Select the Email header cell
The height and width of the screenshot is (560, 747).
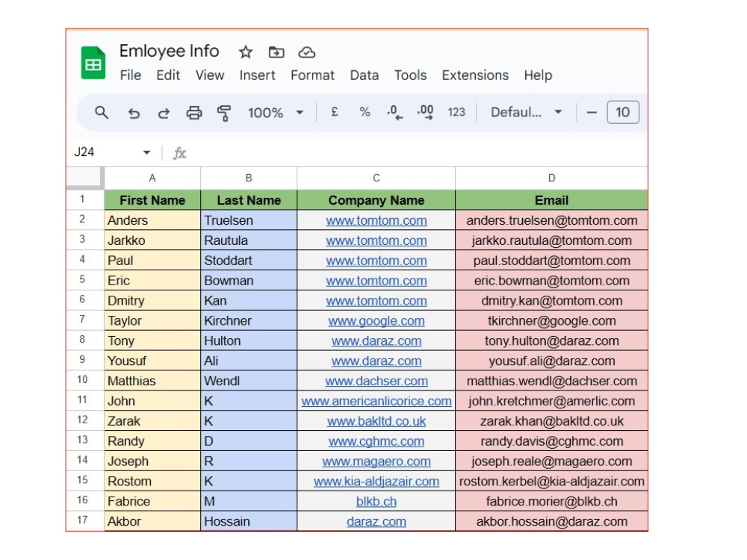click(552, 200)
